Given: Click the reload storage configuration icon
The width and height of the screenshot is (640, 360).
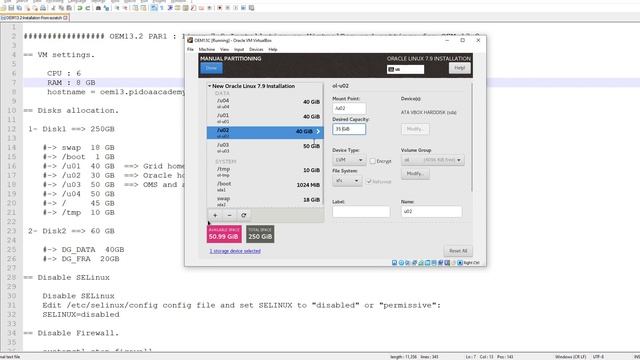Looking at the screenshot, I should 244,215.
